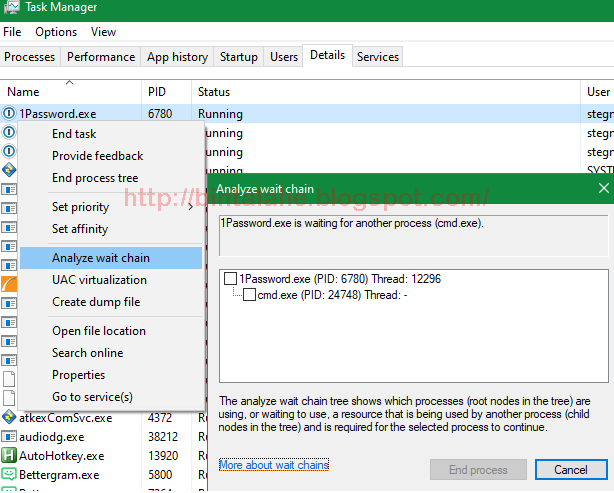
Task: Switch to the Users tab
Action: click(284, 57)
